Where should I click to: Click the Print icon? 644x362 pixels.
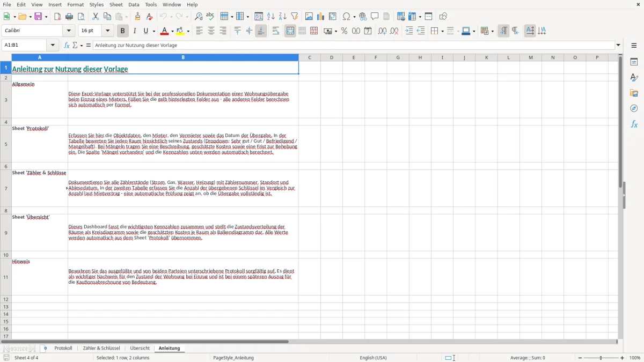[x=69, y=17]
